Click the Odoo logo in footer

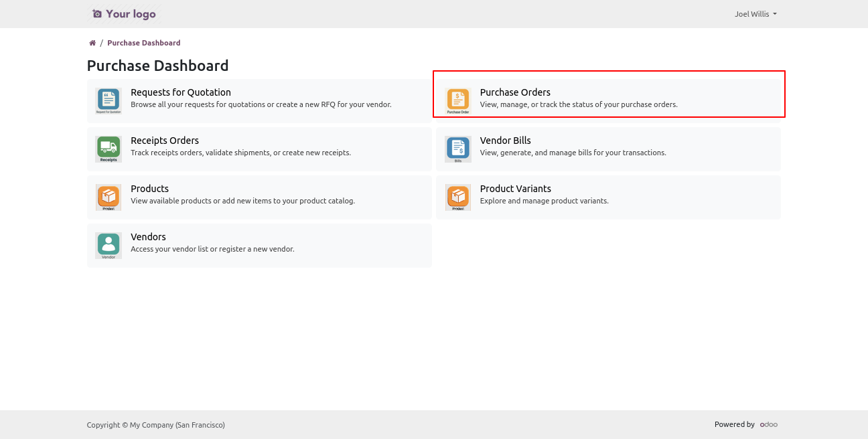[x=768, y=424]
